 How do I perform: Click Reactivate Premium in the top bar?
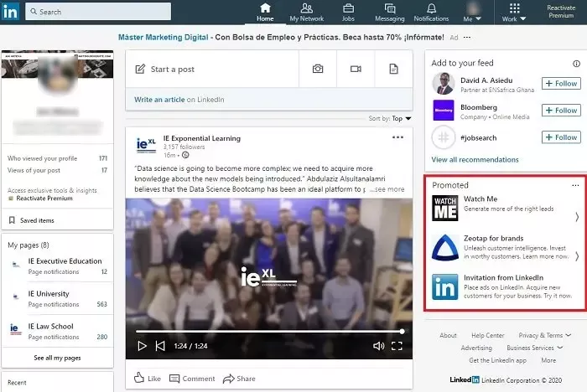tap(561, 12)
